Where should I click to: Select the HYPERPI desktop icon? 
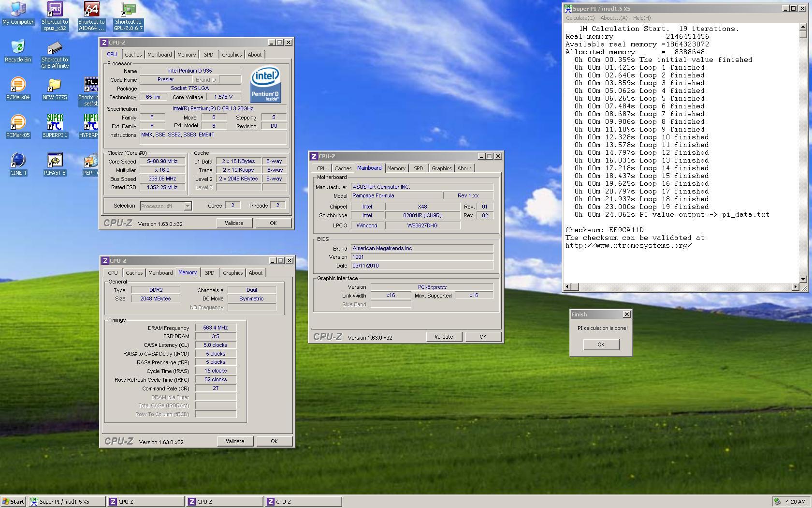pos(89,126)
